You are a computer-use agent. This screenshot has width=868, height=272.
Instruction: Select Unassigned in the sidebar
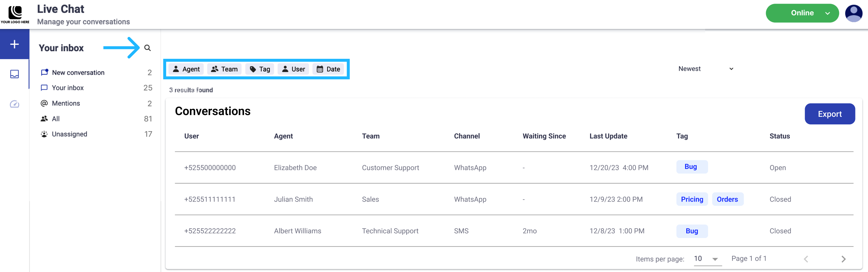[97, 134]
